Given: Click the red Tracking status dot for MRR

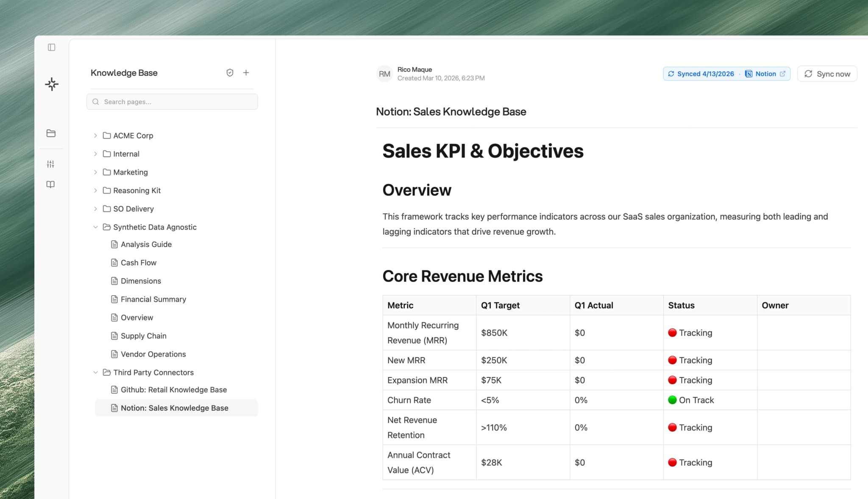Looking at the screenshot, I should click(672, 333).
